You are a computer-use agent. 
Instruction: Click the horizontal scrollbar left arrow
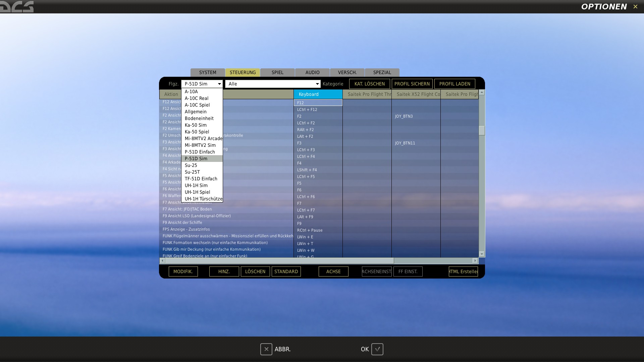162,261
